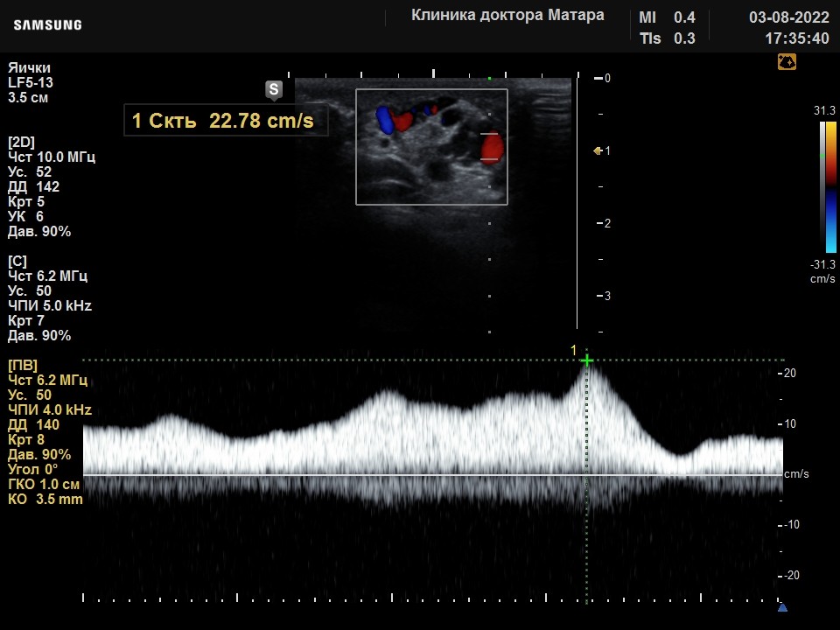Screen dimensions: 840x630
Task: Click the SAMSUNG logo
Action: pos(47,25)
